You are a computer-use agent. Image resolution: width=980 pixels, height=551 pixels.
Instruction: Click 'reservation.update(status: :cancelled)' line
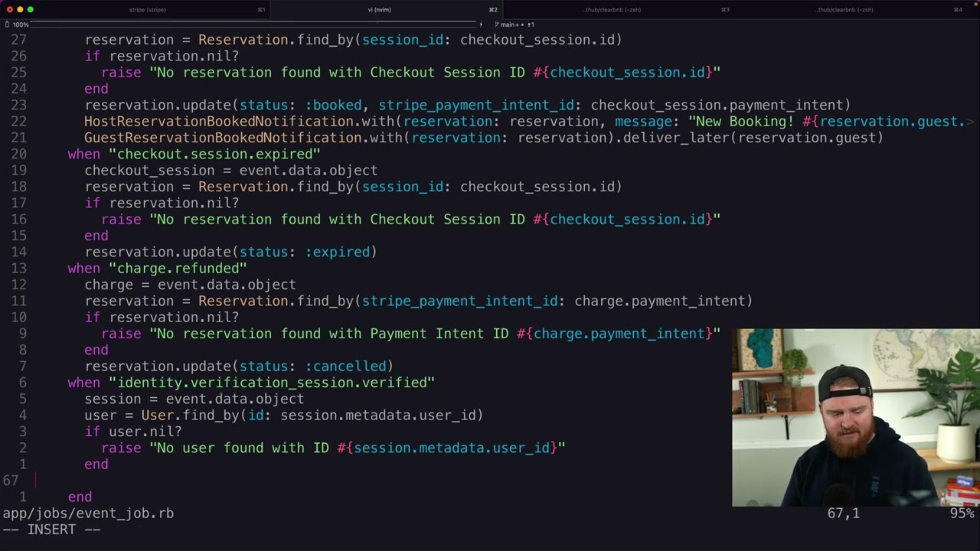(x=239, y=367)
